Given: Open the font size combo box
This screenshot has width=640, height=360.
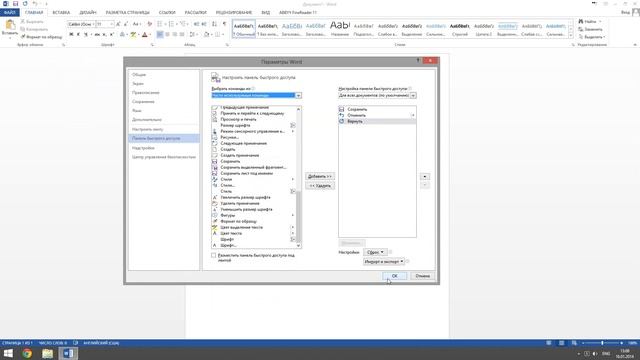Looking at the screenshot, I should (x=104, y=24).
